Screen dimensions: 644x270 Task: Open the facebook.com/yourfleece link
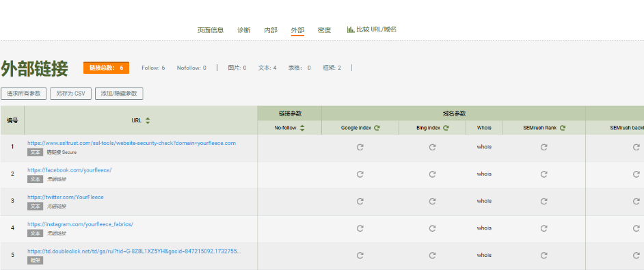pos(70,170)
